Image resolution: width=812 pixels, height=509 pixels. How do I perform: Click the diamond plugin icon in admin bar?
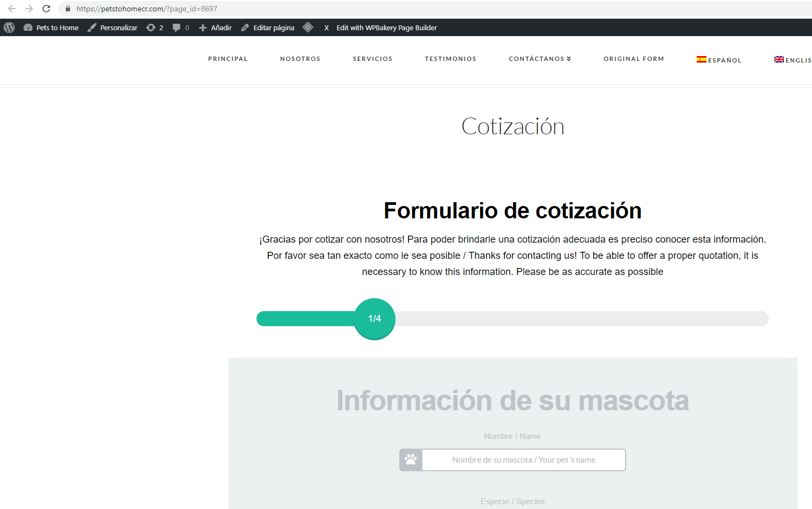pos(308,27)
